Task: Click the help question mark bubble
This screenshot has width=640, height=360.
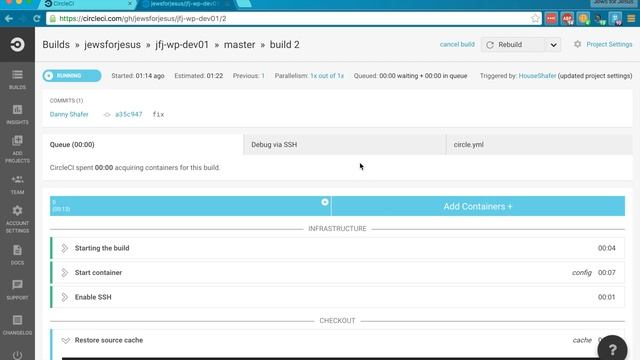Action: pyautogui.click(x=612, y=349)
